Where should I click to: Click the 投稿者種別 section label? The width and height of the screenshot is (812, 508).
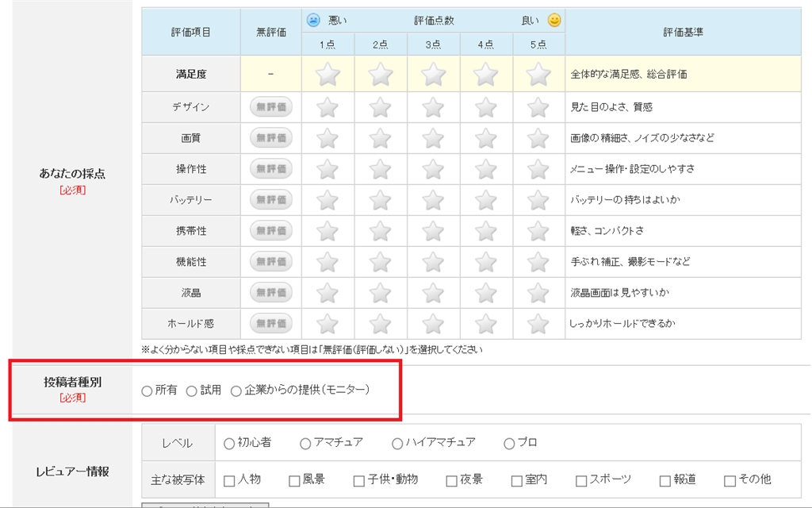(72, 382)
